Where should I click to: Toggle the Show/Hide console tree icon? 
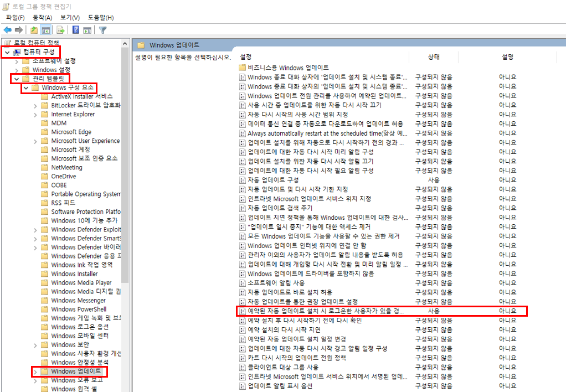coord(46,30)
